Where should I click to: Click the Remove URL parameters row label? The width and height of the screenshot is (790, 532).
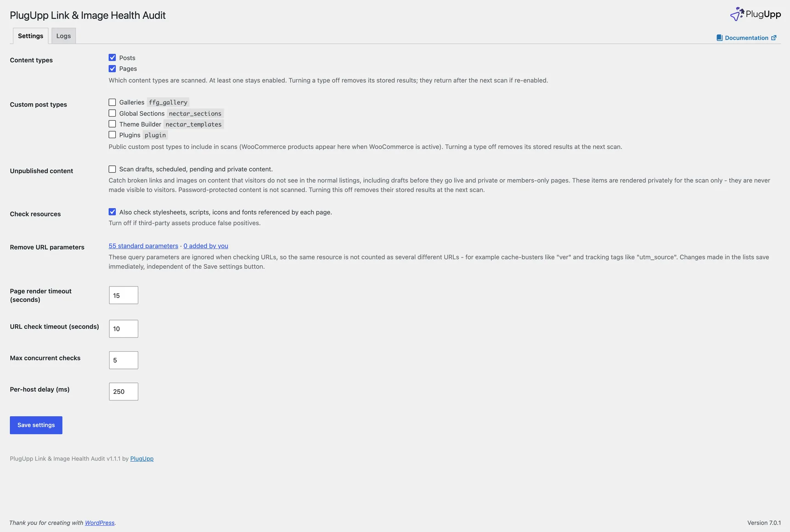(47, 247)
